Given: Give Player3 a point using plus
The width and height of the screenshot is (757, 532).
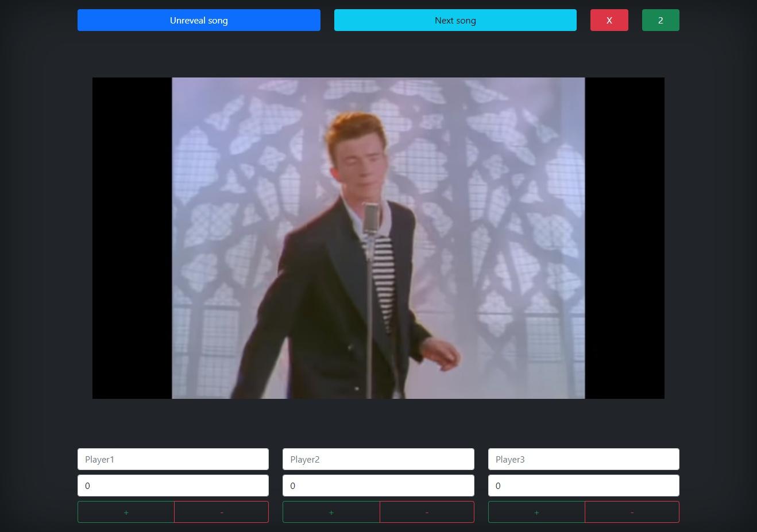Looking at the screenshot, I should [x=536, y=512].
